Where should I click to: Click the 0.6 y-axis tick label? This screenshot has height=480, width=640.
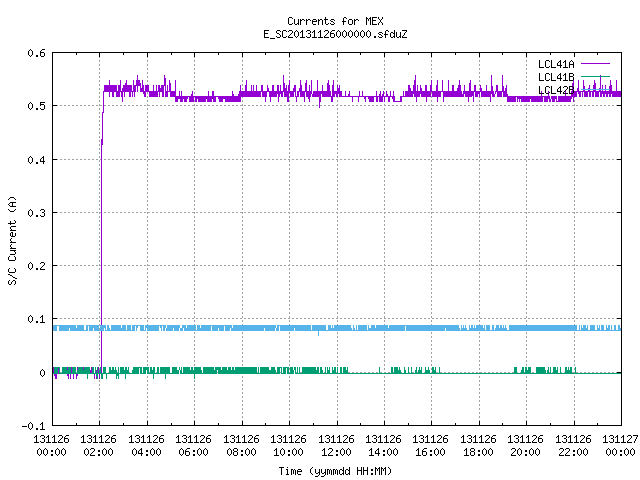tap(37, 53)
